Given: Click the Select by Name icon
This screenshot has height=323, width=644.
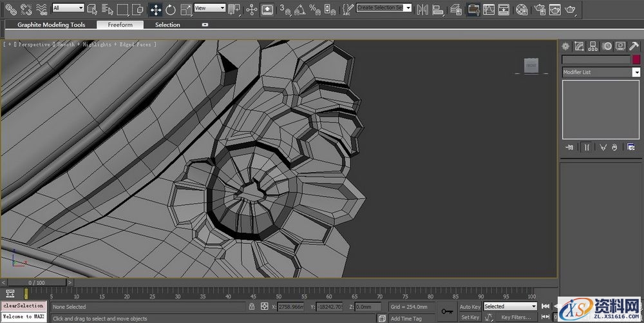Looking at the screenshot, I should click(107, 9).
